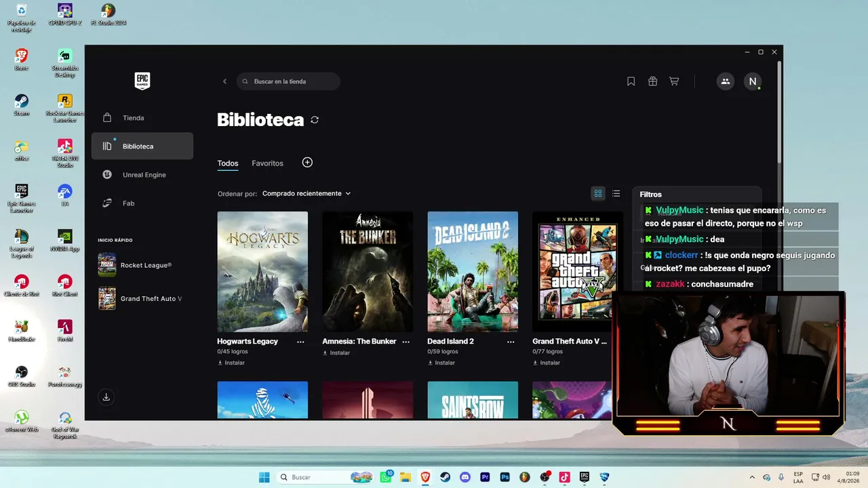Open the Saints Row cover thumbnail
The image size is (868, 488).
pyautogui.click(x=473, y=400)
